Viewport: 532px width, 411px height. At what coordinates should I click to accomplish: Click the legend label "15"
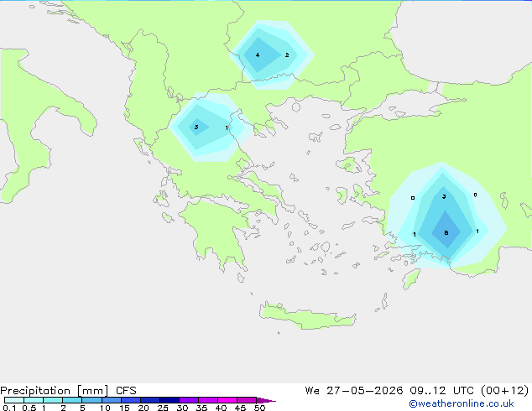point(124,408)
